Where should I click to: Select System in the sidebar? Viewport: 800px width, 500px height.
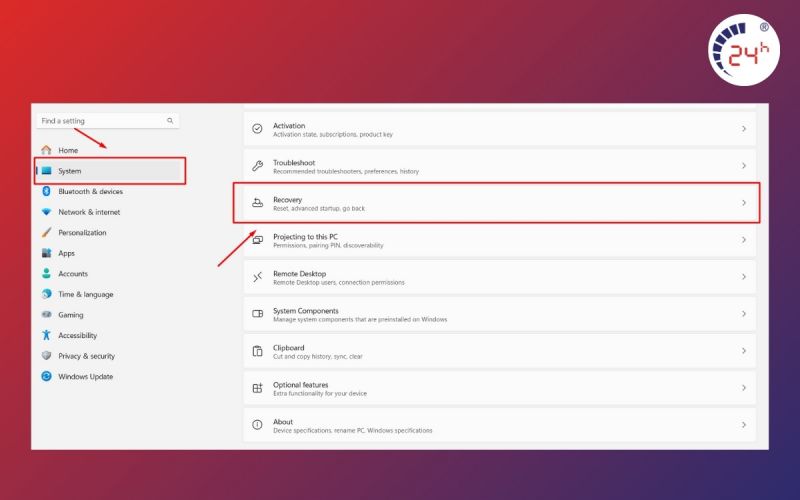tap(110, 171)
